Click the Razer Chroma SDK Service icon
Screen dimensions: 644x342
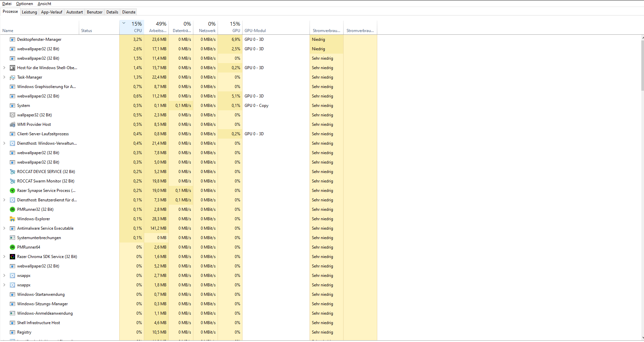(x=12, y=257)
